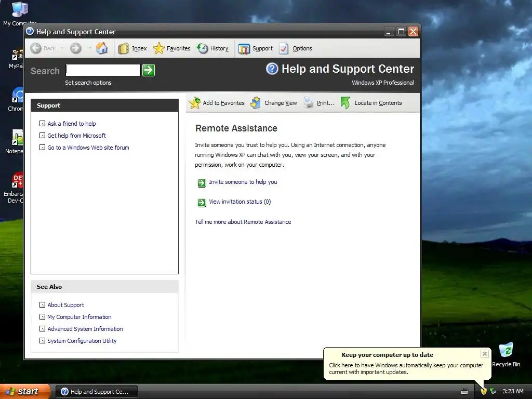Open the Start menu
The width and height of the screenshot is (532, 399).
(x=25, y=392)
